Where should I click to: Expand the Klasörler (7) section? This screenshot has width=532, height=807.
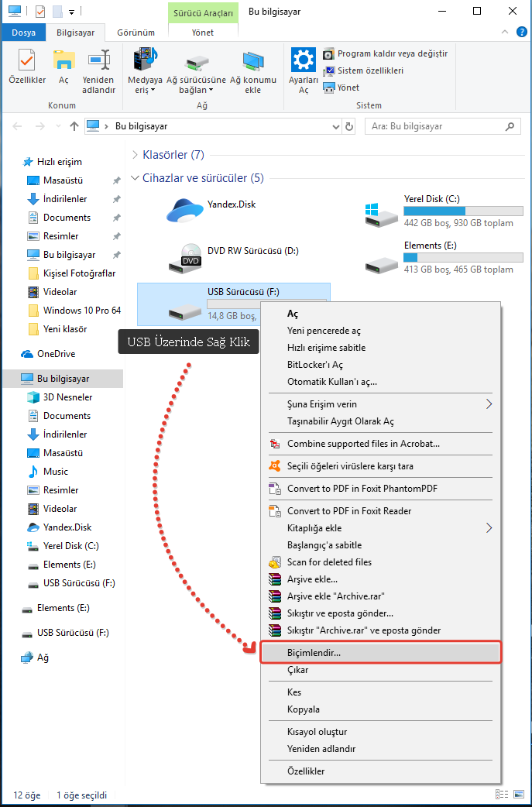pos(136,155)
